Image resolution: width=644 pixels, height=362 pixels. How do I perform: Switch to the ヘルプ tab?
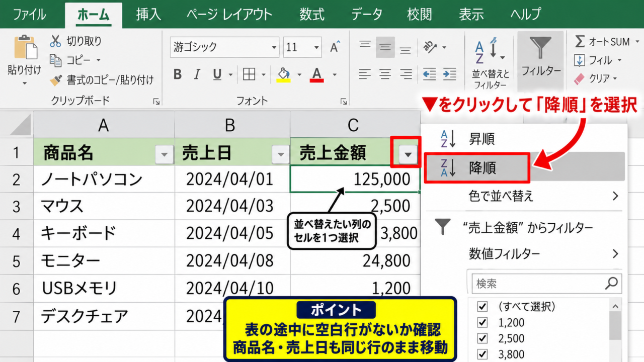tap(526, 14)
